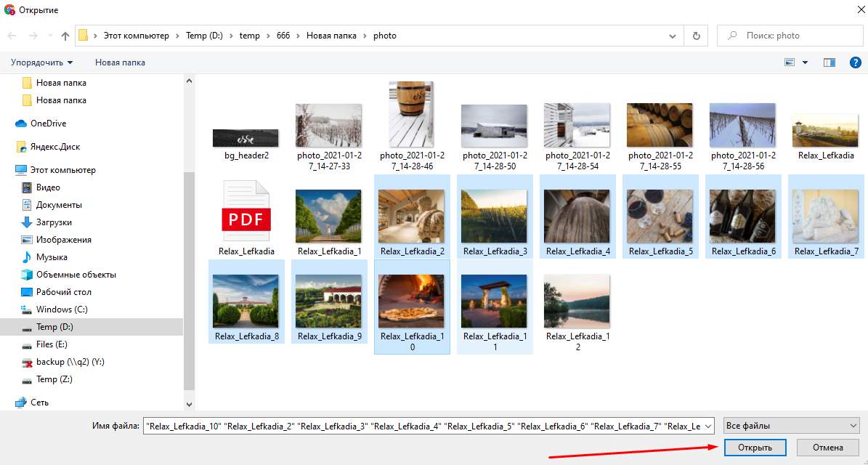Select Relax_Lefkadia_9 thumbnail

click(329, 302)
